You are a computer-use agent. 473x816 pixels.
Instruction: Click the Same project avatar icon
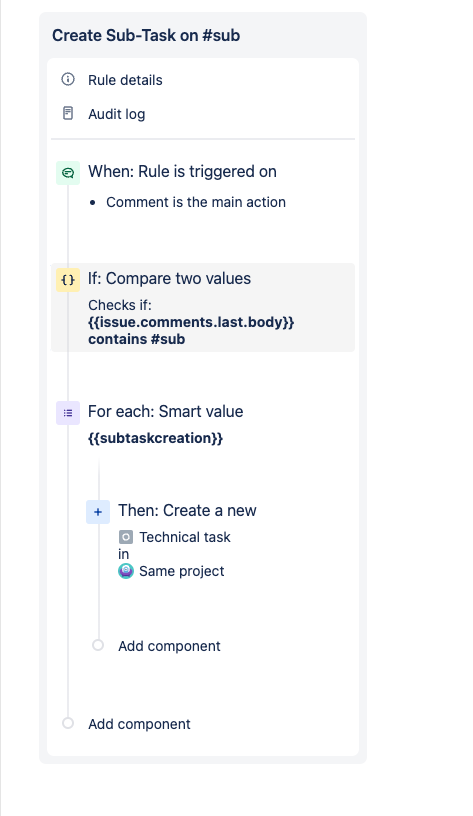pos(126,571)
